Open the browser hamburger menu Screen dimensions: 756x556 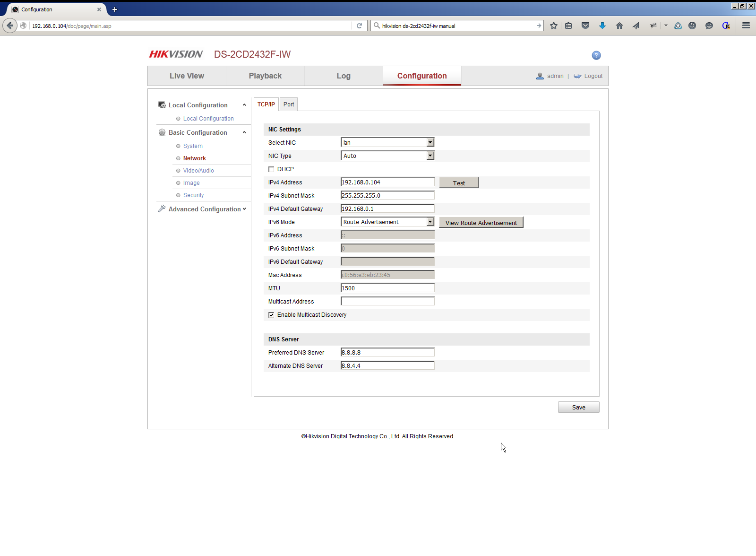coord(746,26)
